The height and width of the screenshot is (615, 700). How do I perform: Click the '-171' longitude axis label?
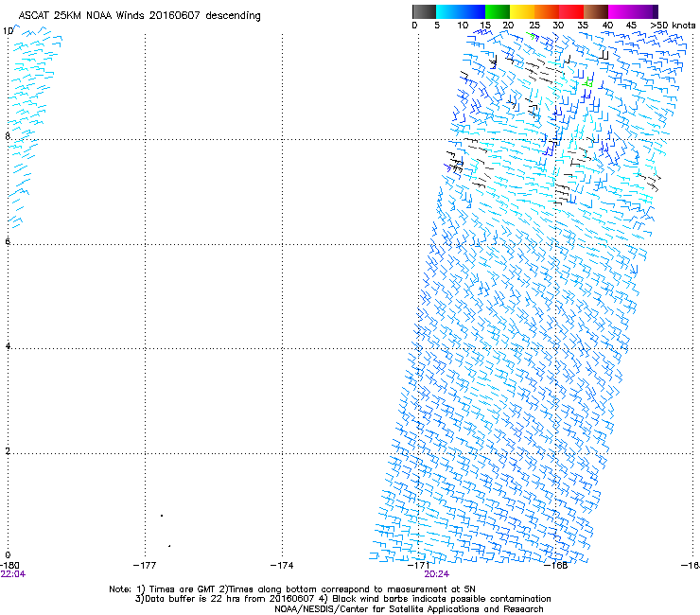[x=418, y=566]
